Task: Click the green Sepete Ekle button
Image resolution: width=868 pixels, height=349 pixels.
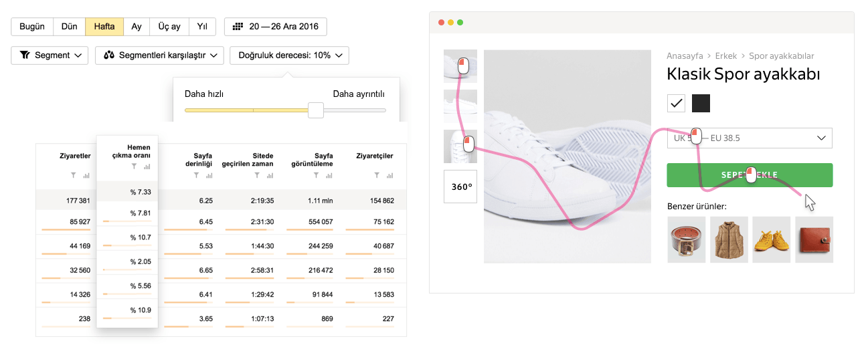Action: (x=750, y=175)
